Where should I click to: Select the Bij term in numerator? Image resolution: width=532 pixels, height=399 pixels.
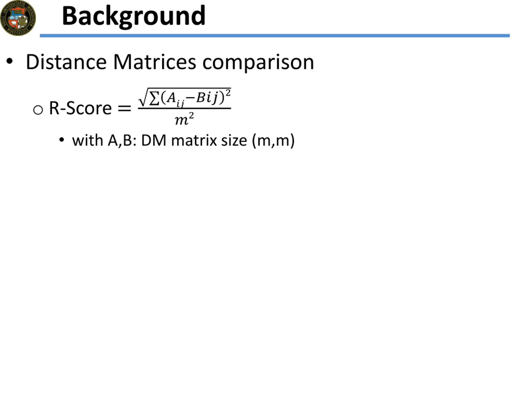[207, 98]
